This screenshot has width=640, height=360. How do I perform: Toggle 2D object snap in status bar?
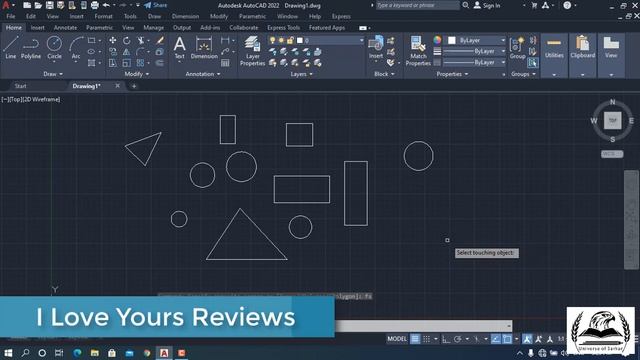tap(507, 339)
